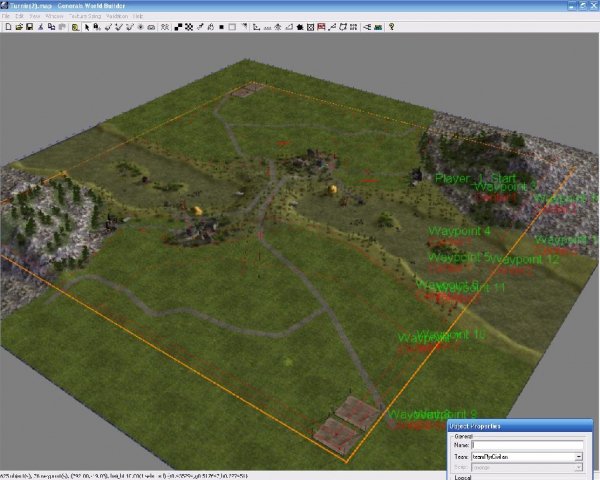The height and width of the screenshot is (480, 600).
Task: Click the Help question mark icon
Action: 391,27
